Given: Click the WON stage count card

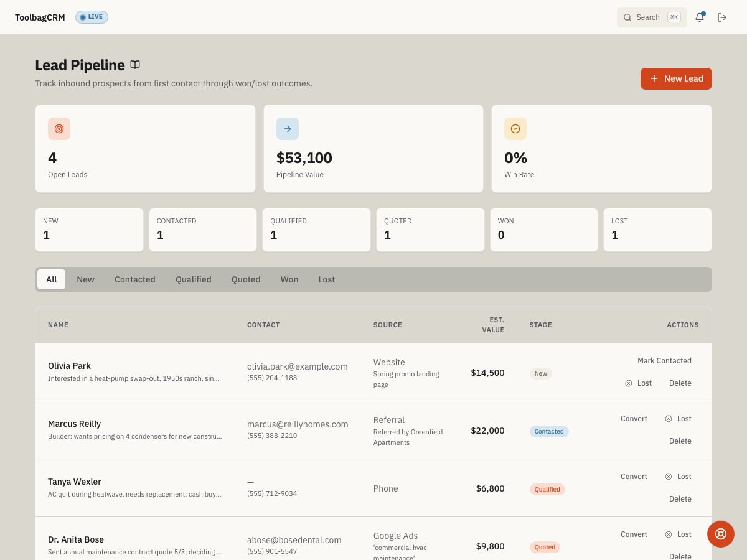Looking at the screenshot, I should (544, 230).
